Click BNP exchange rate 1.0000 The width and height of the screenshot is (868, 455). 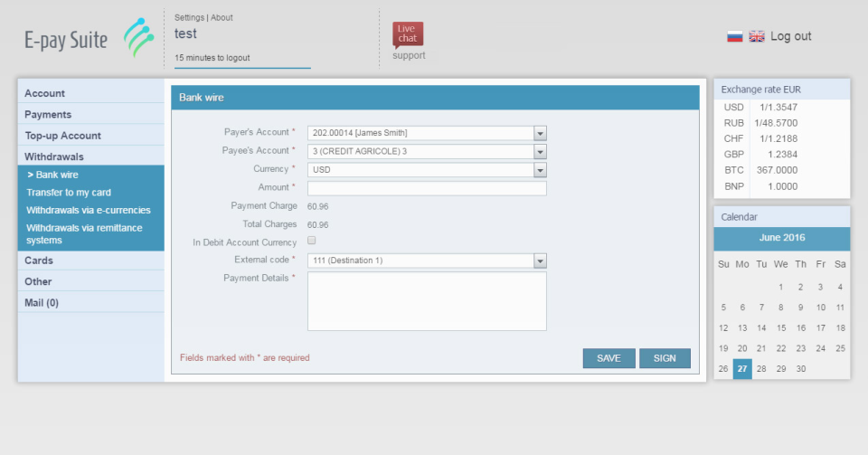782,186
